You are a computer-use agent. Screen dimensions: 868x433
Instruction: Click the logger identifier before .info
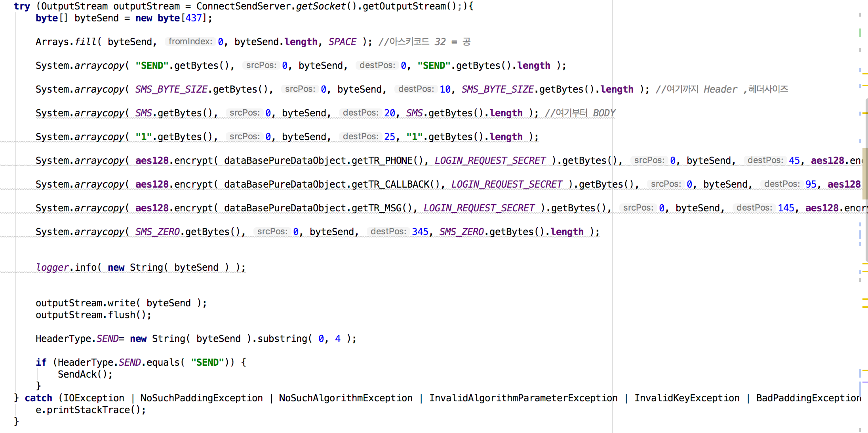point(52,268)
